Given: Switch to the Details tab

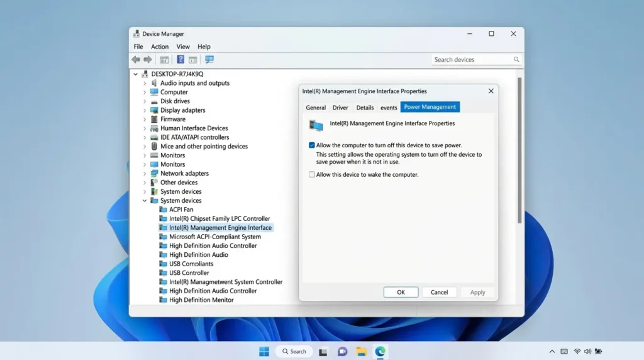Looking at the screenshot, I should 365,108.
